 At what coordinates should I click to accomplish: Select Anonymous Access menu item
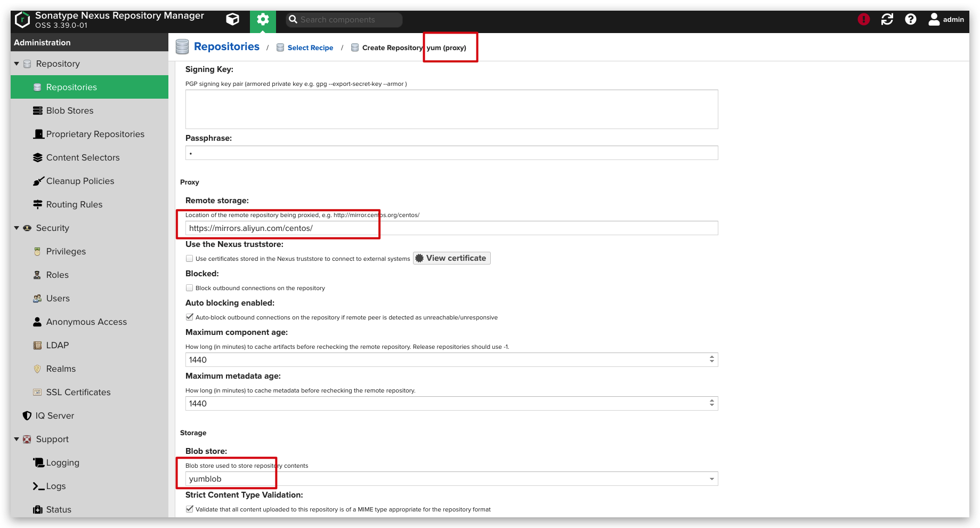click(86, 322)
